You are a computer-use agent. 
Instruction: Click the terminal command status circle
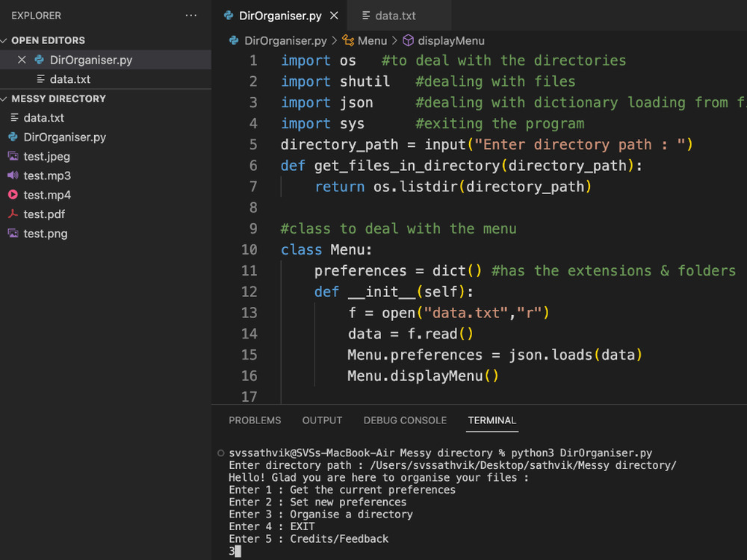(x=220, y=453)
